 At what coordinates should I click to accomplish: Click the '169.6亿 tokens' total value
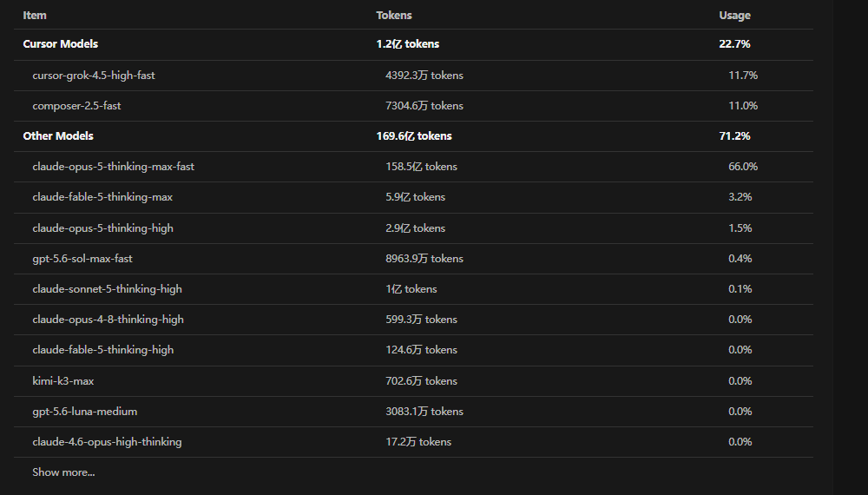click(414, 136)
